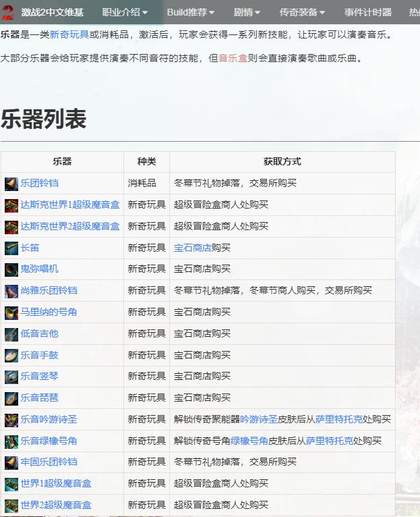Click the 世界1超级魔音盒 item icon
This screenshot has height=517, width=420.
(11, 484)
